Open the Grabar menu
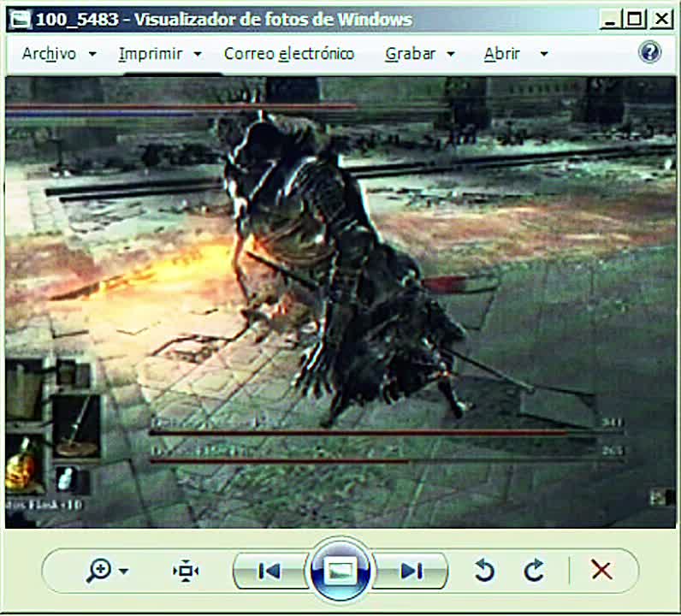Viewport: 681px width, 616px height. coord(410,54)
